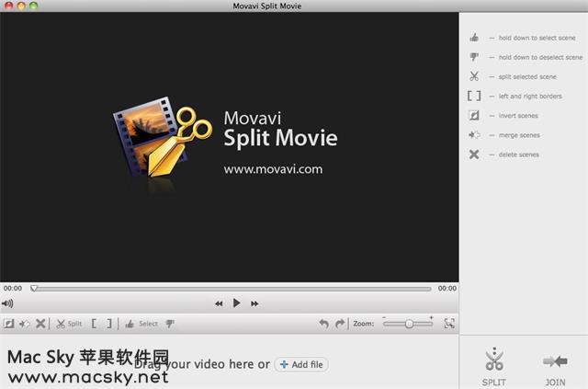Click the 'Select' toolbar label
The height and width of the screenshot is (389, 588).
click(148, 324)
